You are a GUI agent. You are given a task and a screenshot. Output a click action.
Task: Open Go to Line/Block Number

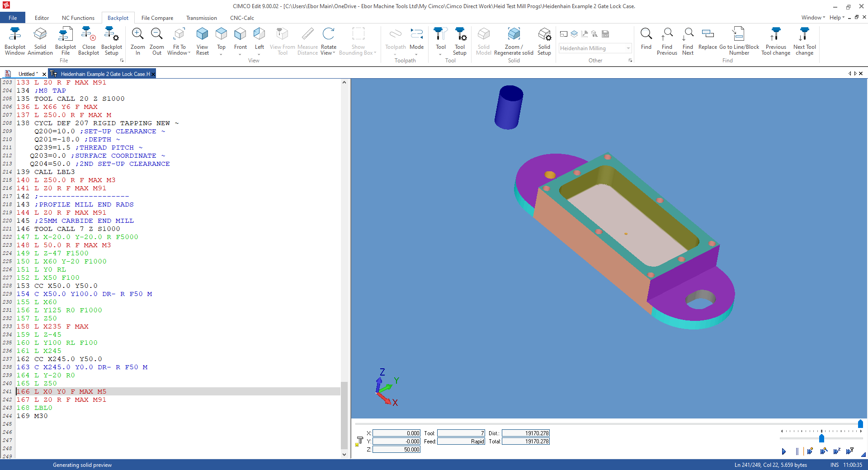[739, 41]
